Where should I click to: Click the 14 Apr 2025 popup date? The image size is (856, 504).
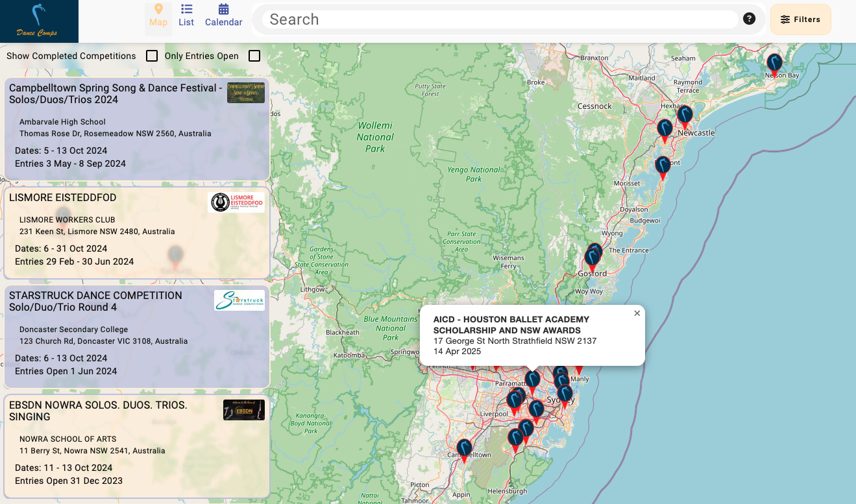tap(457, 351)
